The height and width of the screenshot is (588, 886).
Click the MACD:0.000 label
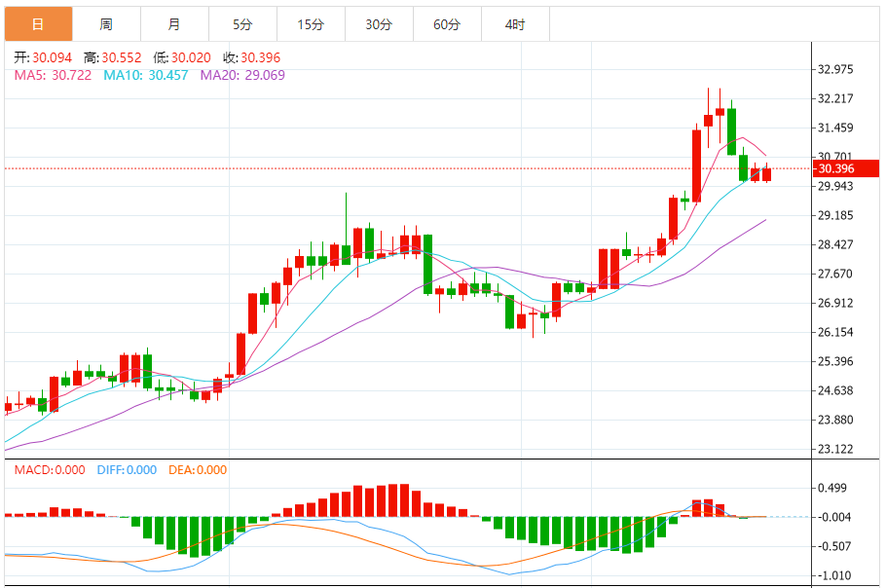click(x=50, y=470)
